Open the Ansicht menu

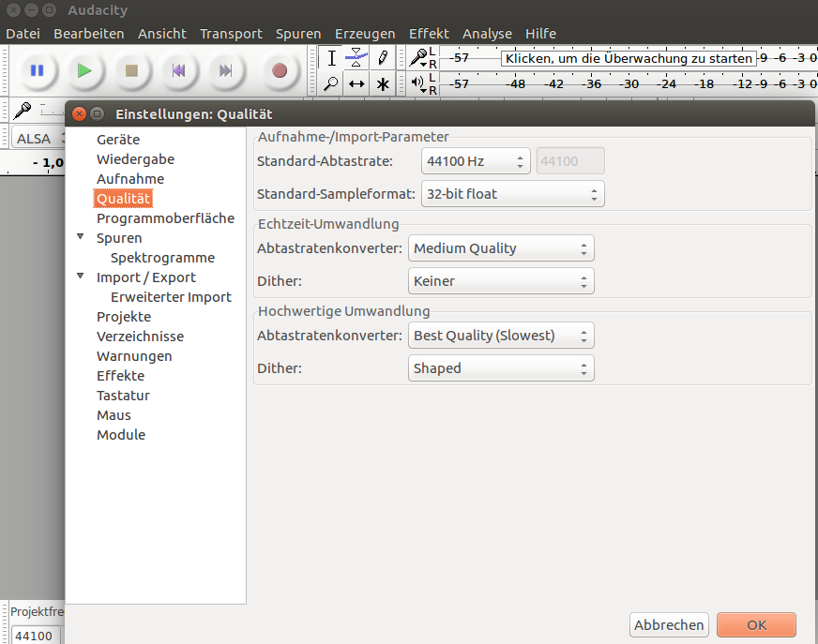click(161, 34)
